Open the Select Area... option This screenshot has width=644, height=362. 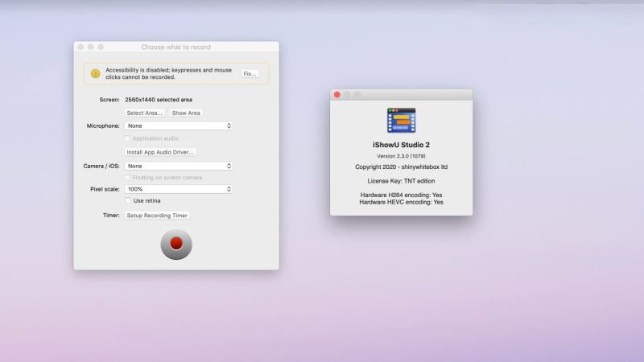pyautogui.click(x=145, y=113)
